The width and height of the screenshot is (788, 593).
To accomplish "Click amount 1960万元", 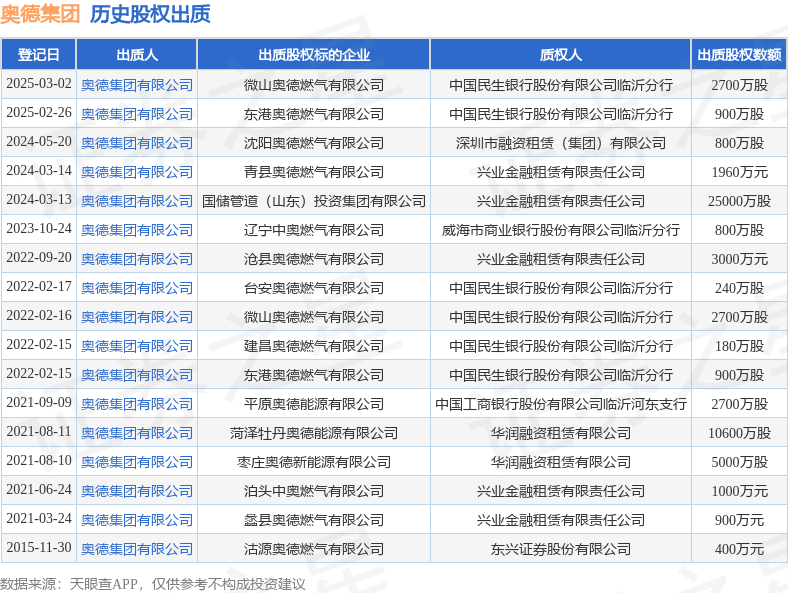I will point(739,172).
